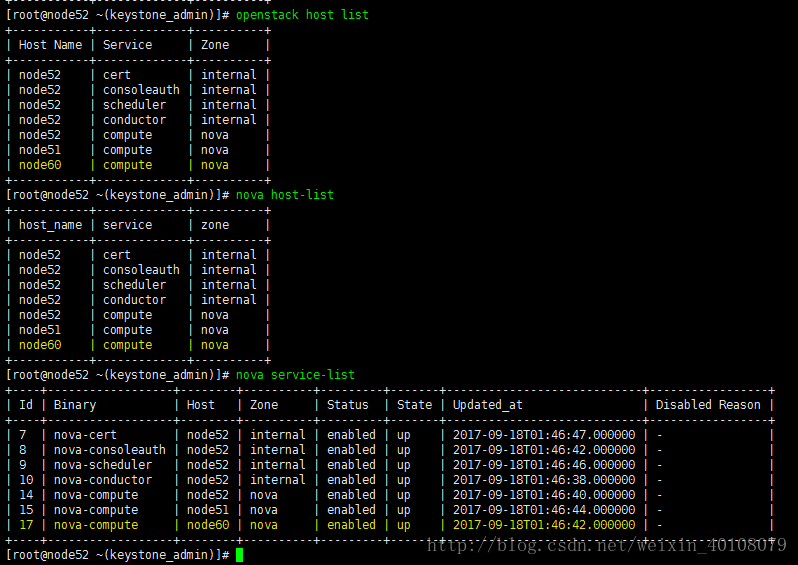Viewport: 798px width, 565px height.
Task: Click 'node51' in openstack host list output
Action: (40, 150)
